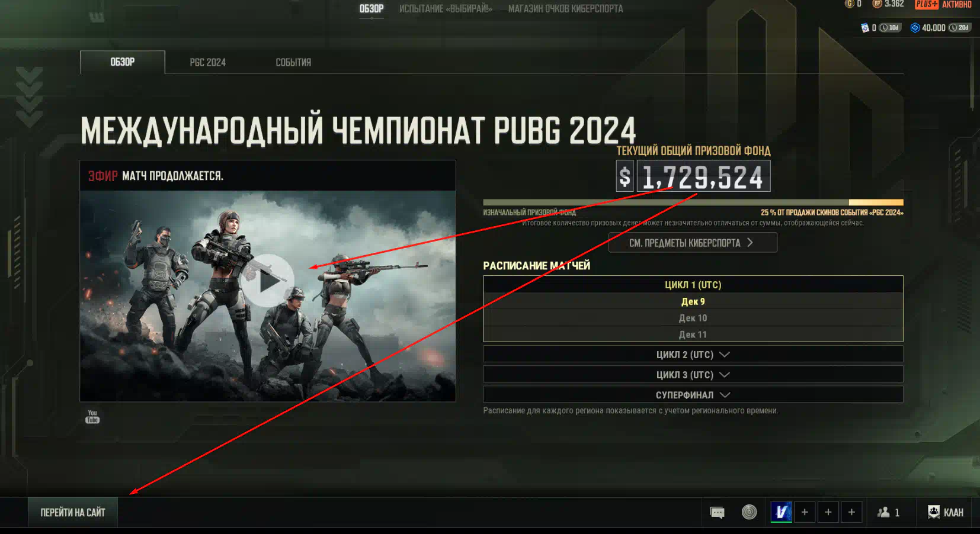Open the ИСПЫТАНИЕ «ВЫБИРАЙ!» tab

point(446,9)
